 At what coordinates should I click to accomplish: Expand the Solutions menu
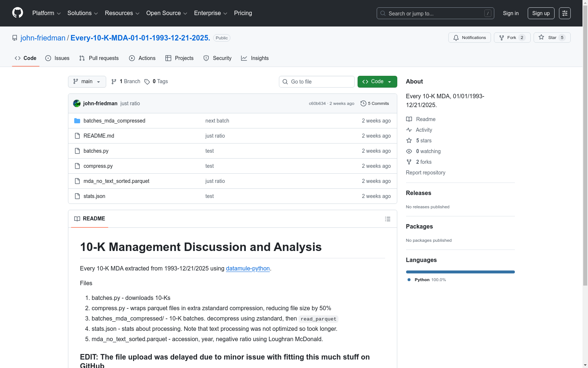click(x=83, y=13)
